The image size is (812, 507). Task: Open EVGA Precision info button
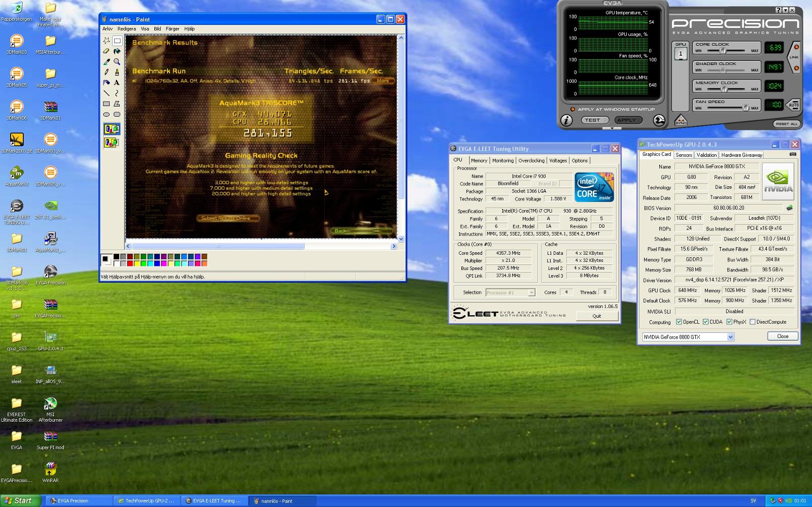pyautogui.click(x=566, y=120)
